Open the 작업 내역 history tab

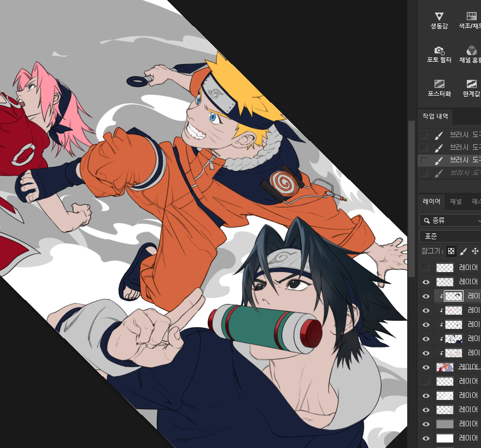click(435, 116)
